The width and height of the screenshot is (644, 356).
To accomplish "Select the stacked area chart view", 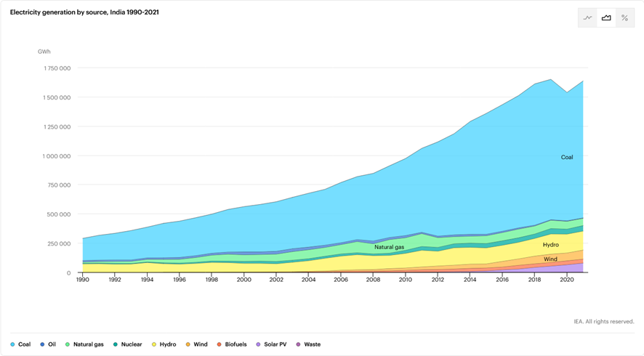I will click(606, 18).
